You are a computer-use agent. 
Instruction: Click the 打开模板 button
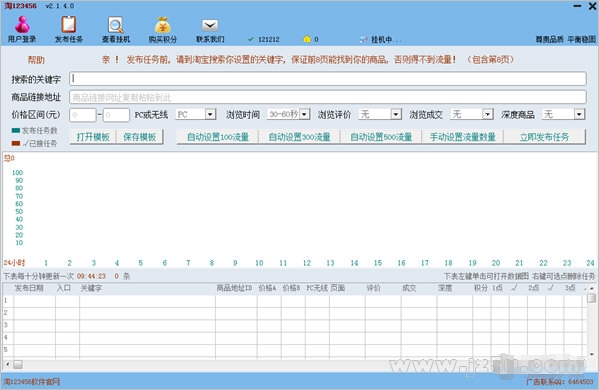(x=93, y=137)
